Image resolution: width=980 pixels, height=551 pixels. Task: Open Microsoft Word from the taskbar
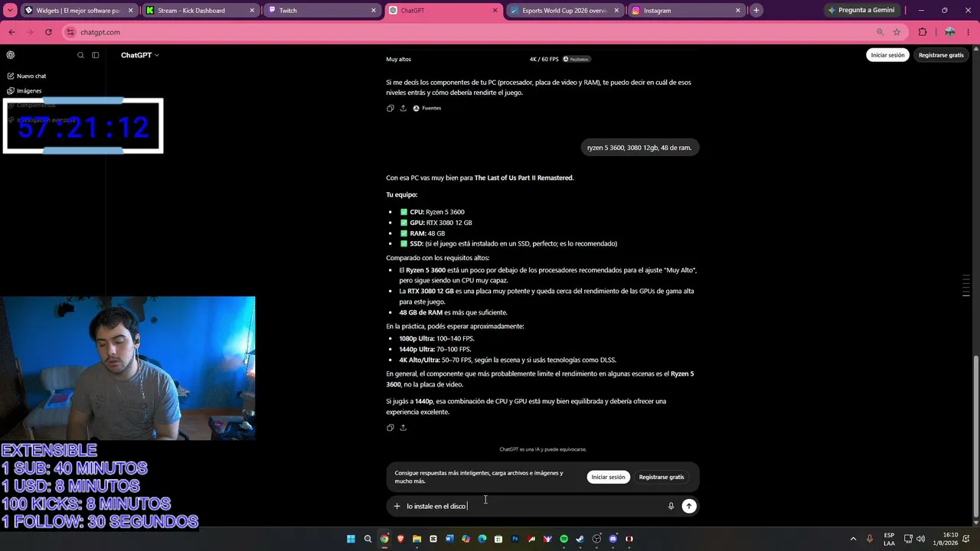click(x=449, y=539)
